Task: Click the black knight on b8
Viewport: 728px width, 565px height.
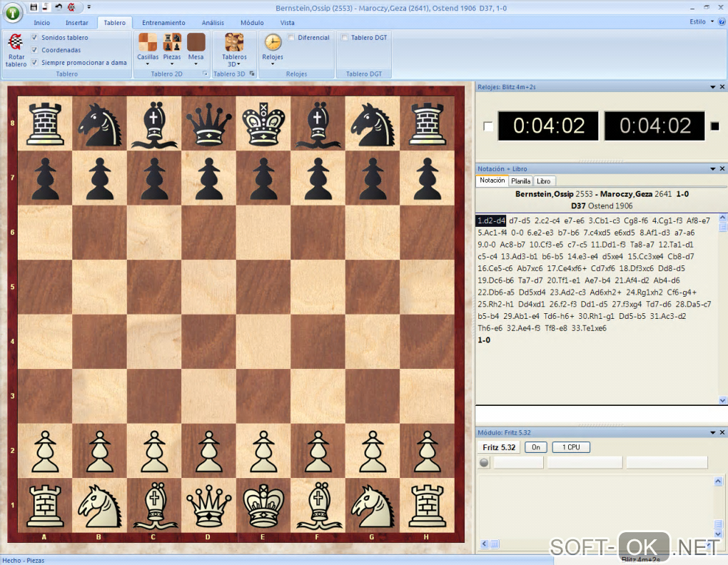Action: click(x=99, y=124)
